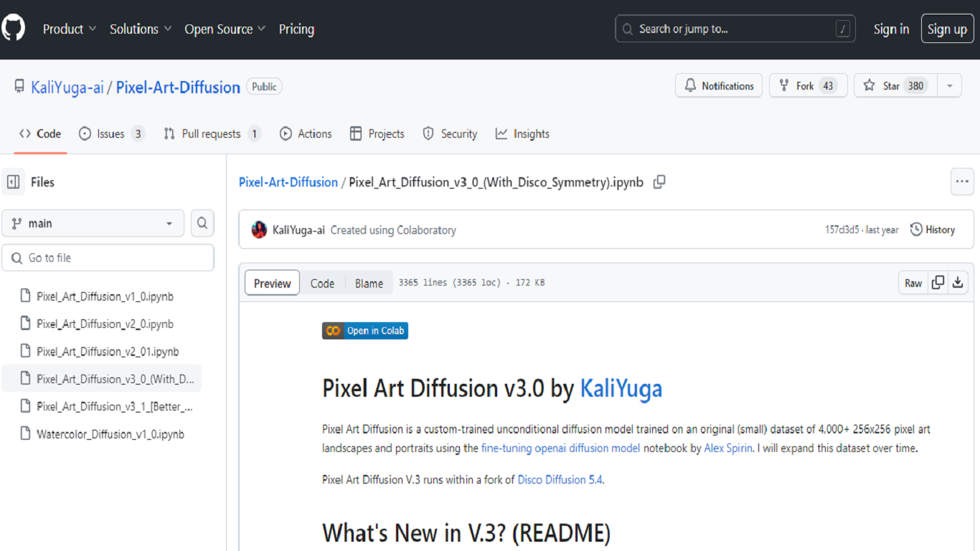
Task: Click the GitHub logo icon
Action: (x=13, y=29)
